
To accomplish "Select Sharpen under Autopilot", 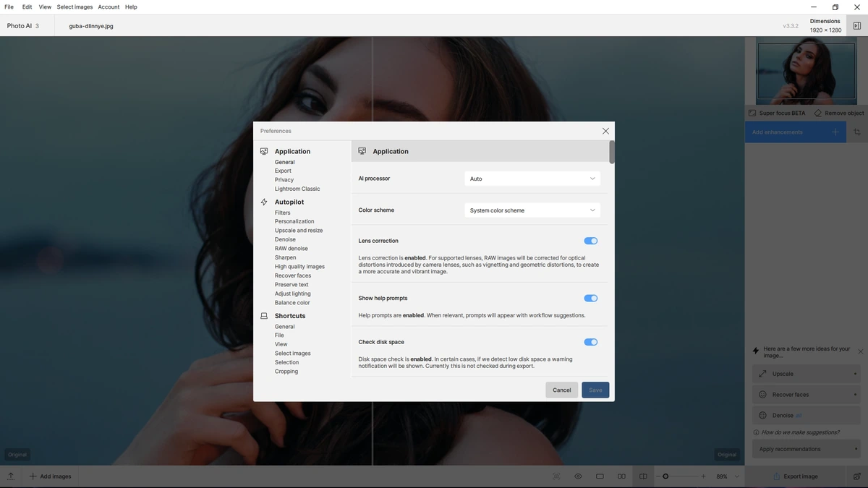I will coord(285,257).
